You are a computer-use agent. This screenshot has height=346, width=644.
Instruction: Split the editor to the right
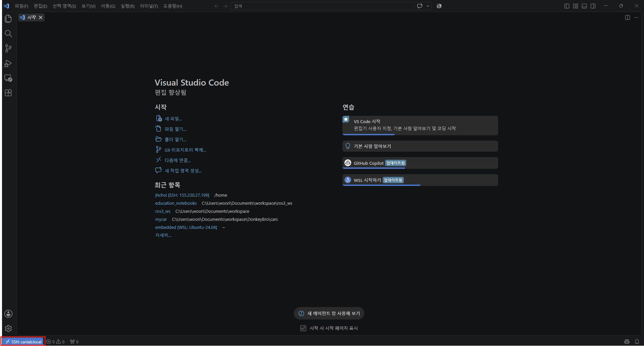pos(628,17)
